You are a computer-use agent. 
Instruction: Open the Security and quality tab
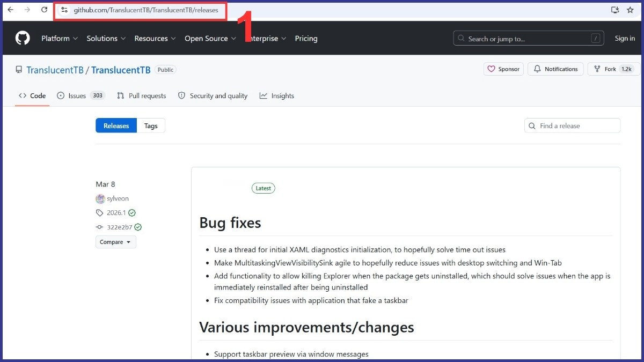(x=213, y=96)
